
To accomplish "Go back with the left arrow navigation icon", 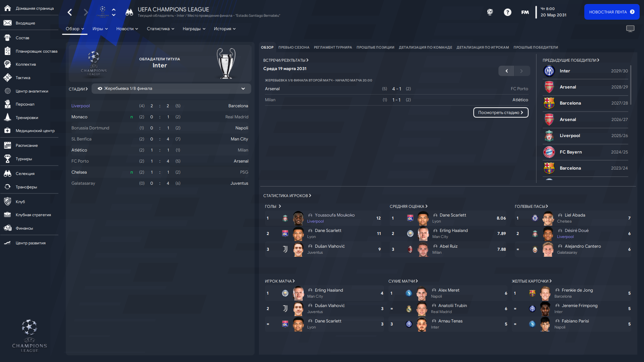I will [70, 12].
